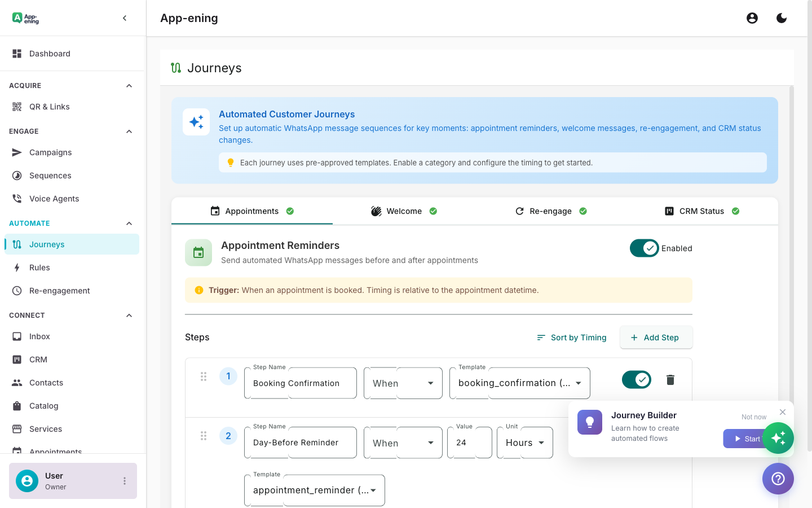The height and width of the screenshot is (508, 812).
Task: Open the CRM Status tab
Action: (701, 211)
